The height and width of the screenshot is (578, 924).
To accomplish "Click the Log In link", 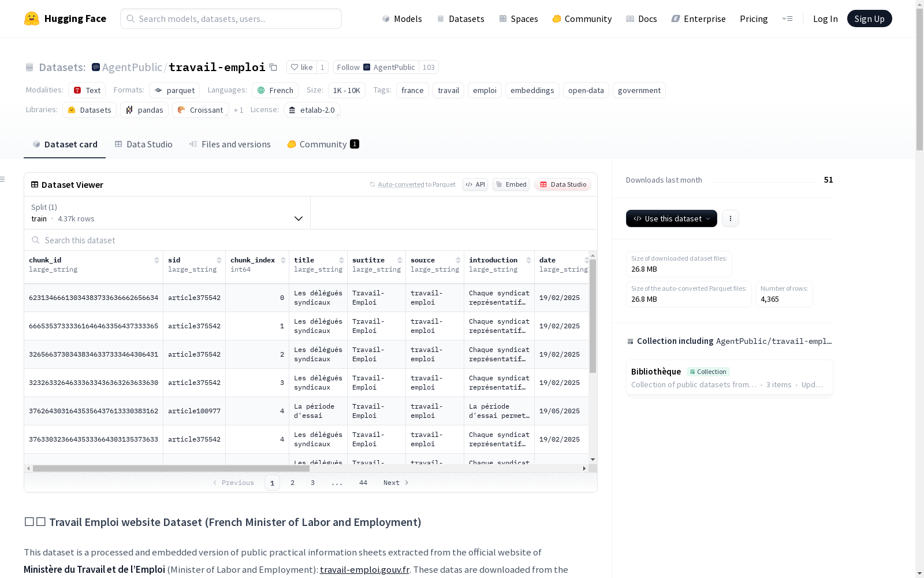I will click(x=825, y=18).
